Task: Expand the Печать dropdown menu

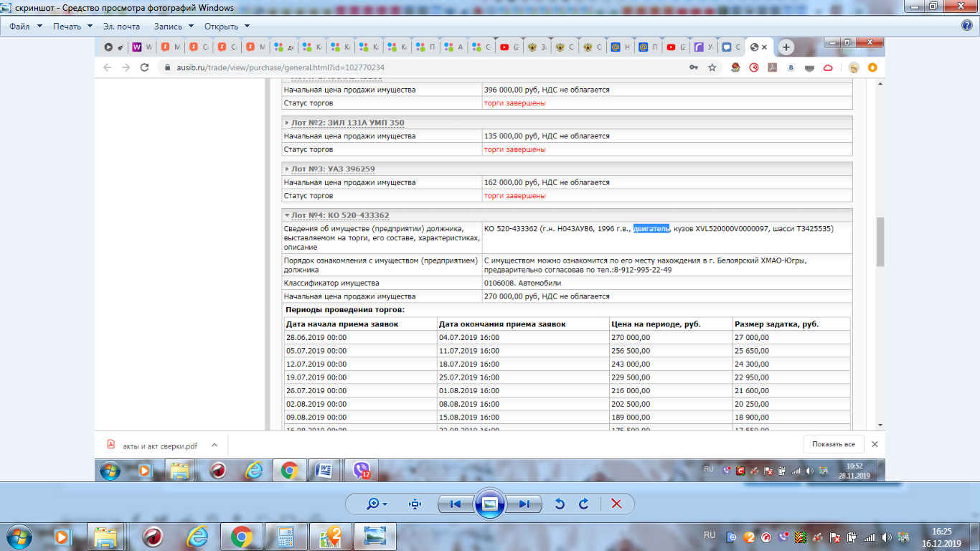Action: click(72, 27)
